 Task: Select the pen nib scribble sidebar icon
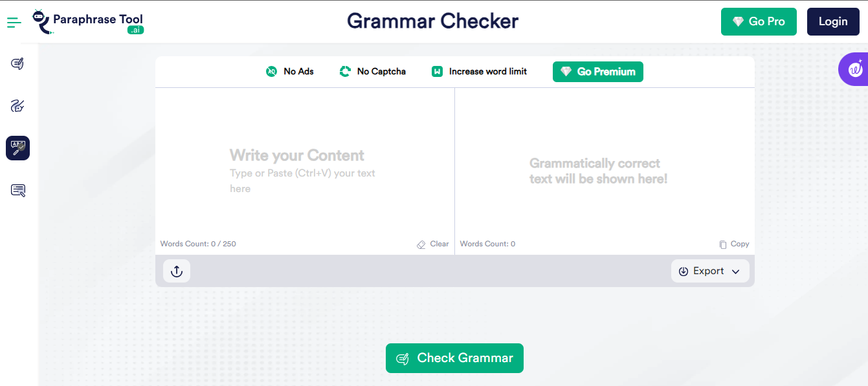tap(17, 106)
